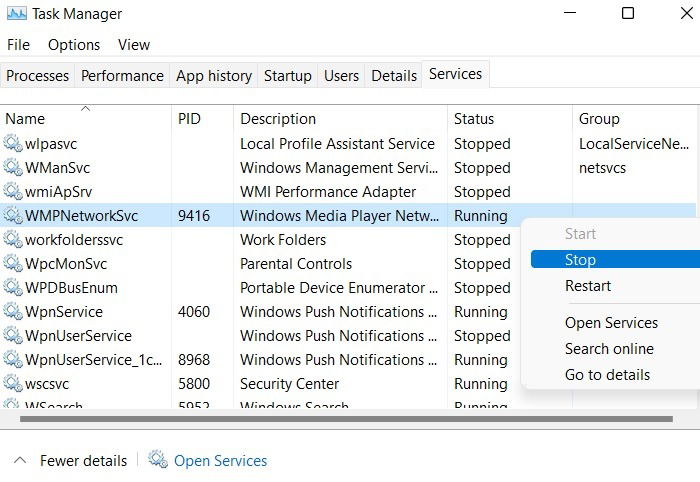Select the Services tab

tap(455, 74)
